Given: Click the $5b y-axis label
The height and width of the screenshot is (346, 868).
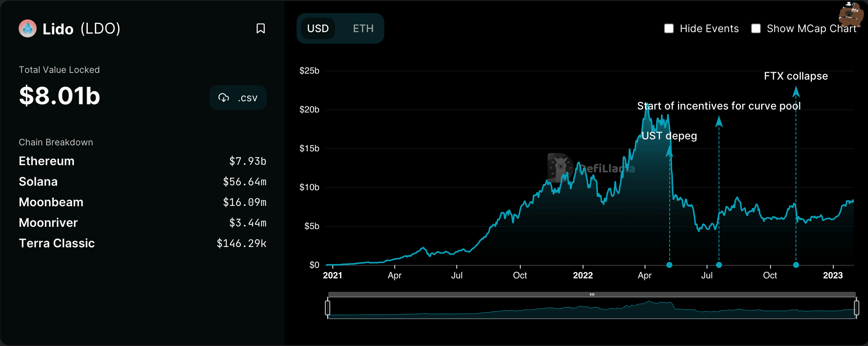Looking at the screenshot, I should pyautogui.click(x=312, y=226).
